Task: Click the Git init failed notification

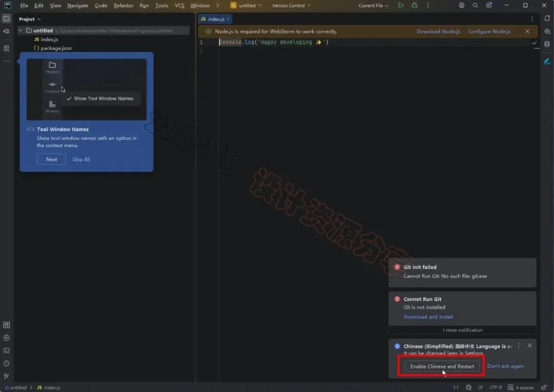Action: click(462, 272)
